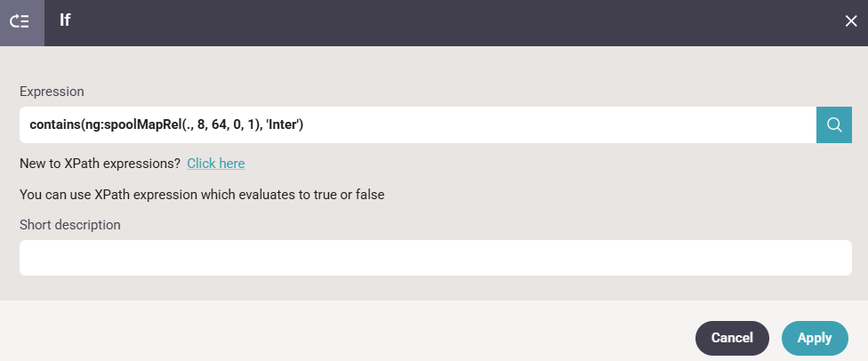Cancel the If condition dialog

click(x=732, y=338)
